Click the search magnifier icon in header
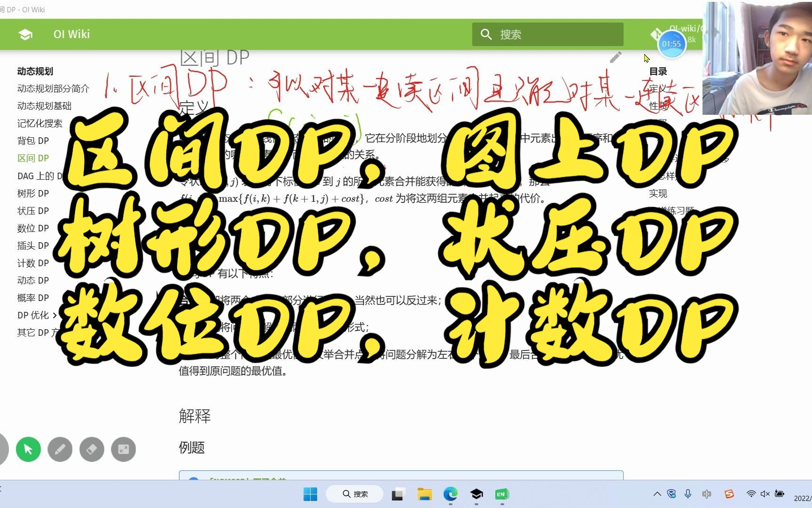 [x=486, y=34]
